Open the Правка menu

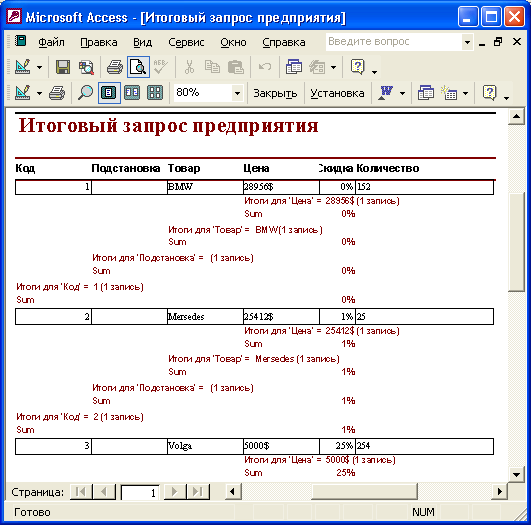99,42
